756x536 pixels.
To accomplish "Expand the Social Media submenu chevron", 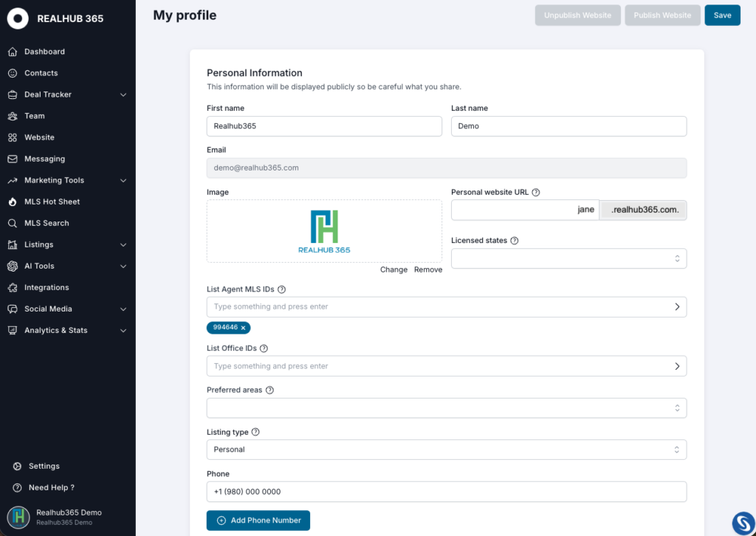I will 123,309.
